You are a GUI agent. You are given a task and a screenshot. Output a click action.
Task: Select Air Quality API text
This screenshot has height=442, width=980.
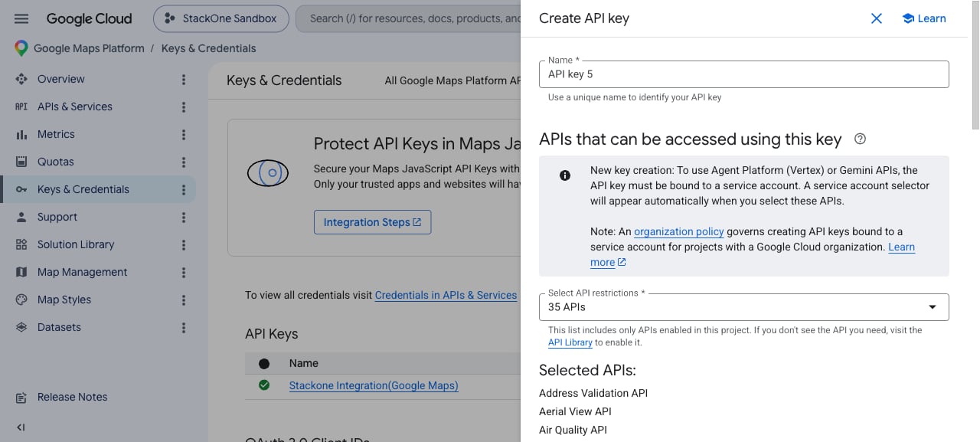573,430
